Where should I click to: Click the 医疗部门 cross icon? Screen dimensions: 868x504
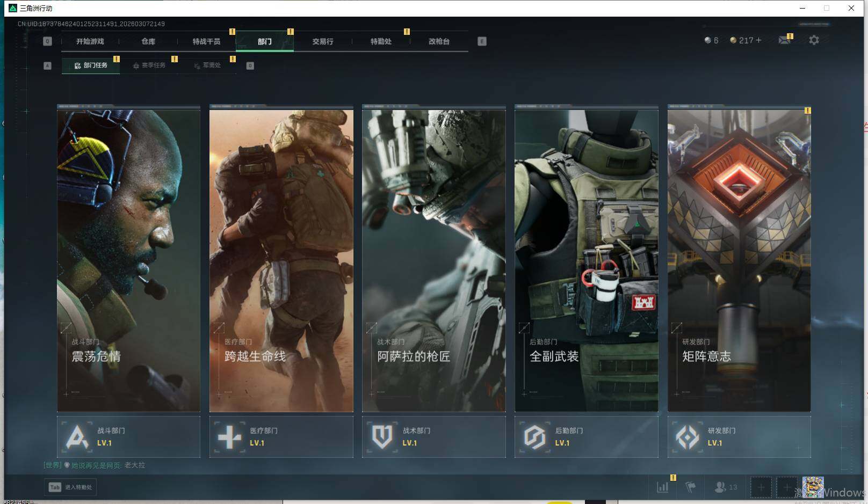[x=229, y=437]
